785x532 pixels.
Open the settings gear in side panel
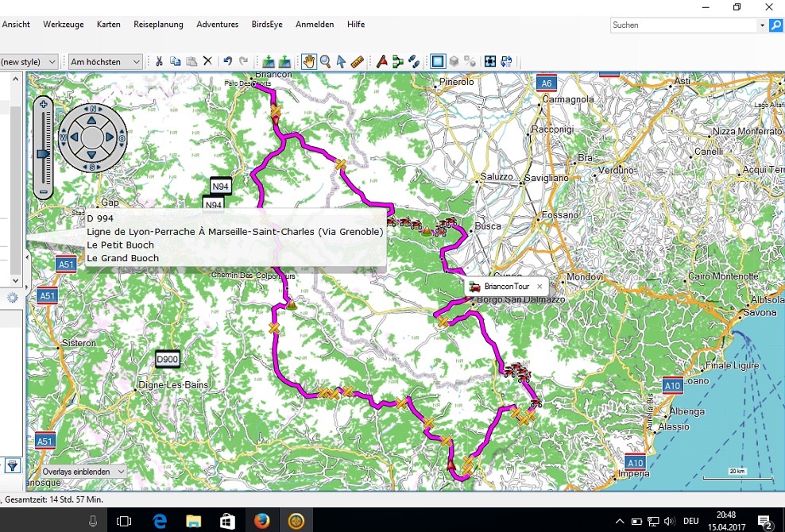point(12,299)
